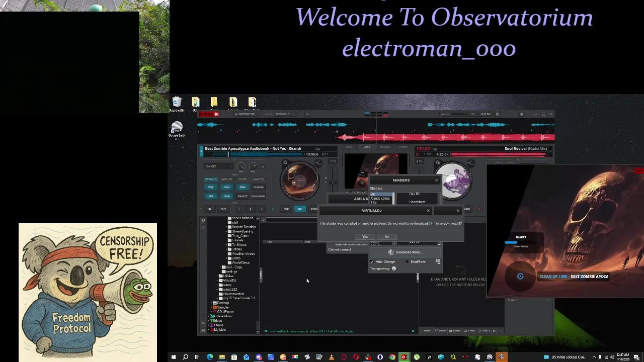Expand the Stream-Tutorials folder

pos(227,227)
